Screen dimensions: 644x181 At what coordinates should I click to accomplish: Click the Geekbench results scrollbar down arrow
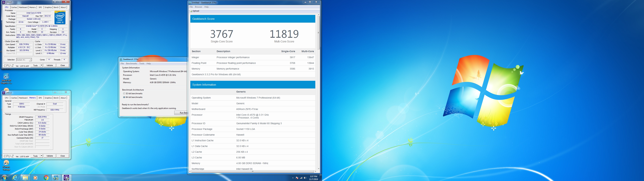point(318,169)
